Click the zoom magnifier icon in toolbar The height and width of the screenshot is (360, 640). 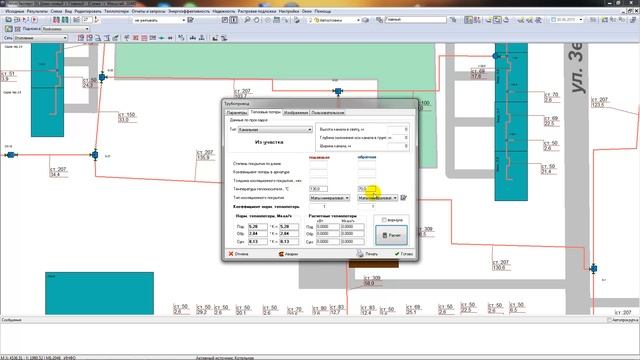247,20
